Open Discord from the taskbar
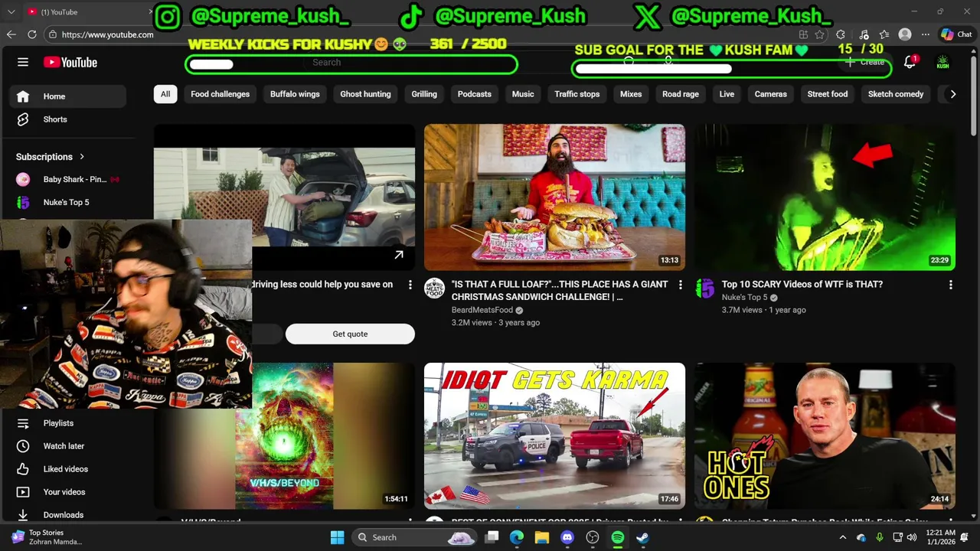 tap(567, 537)
